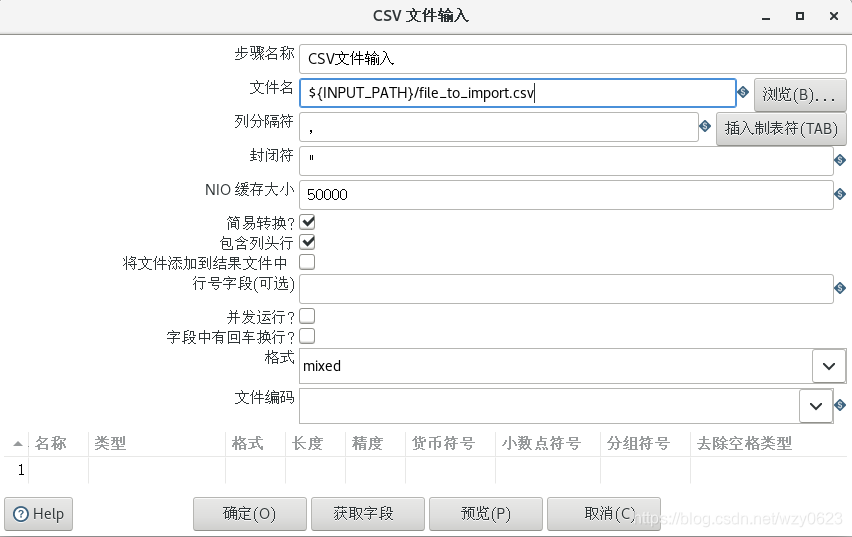Click variable icon next to NIO 缓存大小 field
The width and height of the screenshot is (852, 537).
(x=840, y=193)
